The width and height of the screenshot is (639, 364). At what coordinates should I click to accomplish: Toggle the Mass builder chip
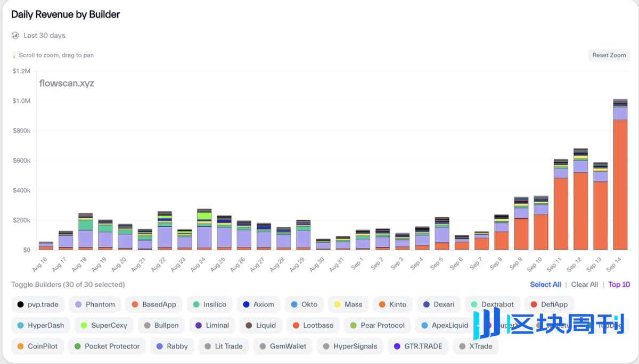pos(348,304)
